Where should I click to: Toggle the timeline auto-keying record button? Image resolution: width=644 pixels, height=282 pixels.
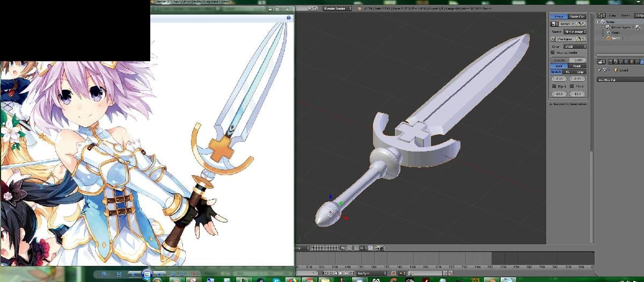(x=394, y=273)
